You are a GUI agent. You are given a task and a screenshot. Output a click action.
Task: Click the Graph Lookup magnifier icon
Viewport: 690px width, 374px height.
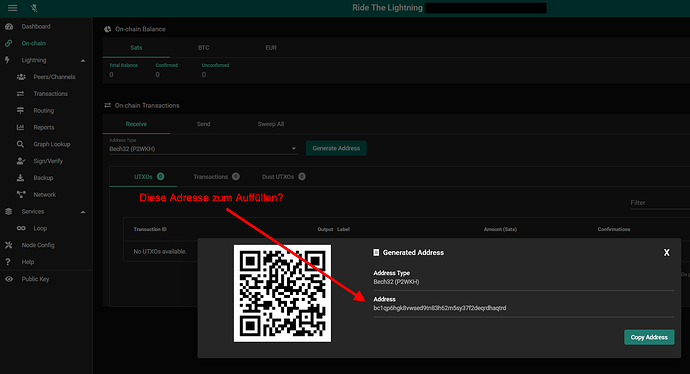click(x=20, y=144)
